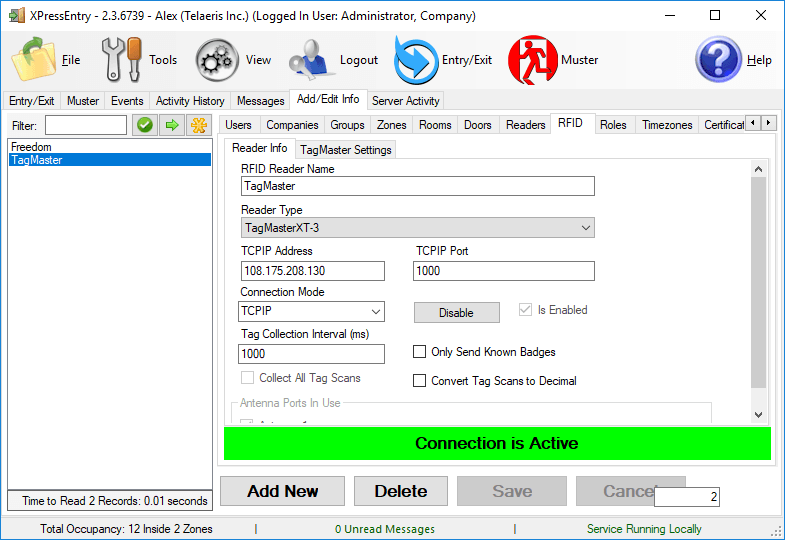Click the XPressEntry title bar app icon
Image resolution: width=785 pixels, height=540 pixels.
[x=17, y=16]
